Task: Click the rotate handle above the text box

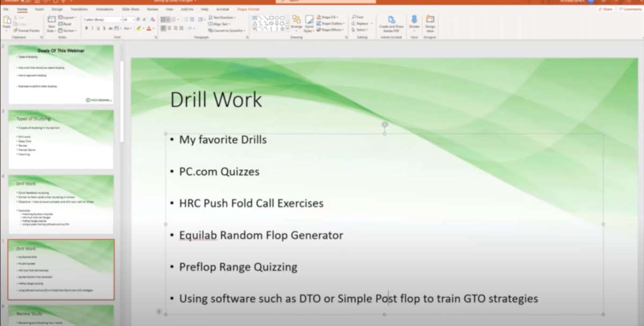Action: (x=385, y=124)
